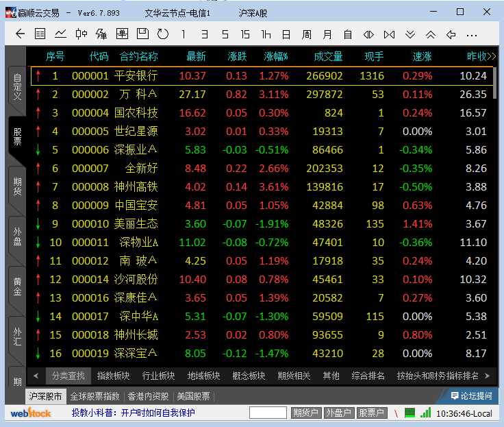Choose the 周 weekly period
The width and height of the screenshot is (504, 427).
click(x=307, y=34)
